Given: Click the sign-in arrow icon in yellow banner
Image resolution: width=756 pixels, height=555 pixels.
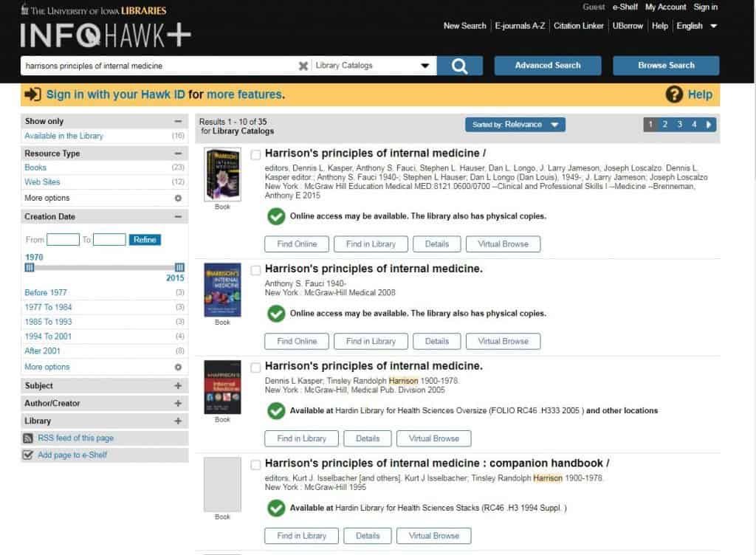Looking at the screenshot, I should coord(32,94).
